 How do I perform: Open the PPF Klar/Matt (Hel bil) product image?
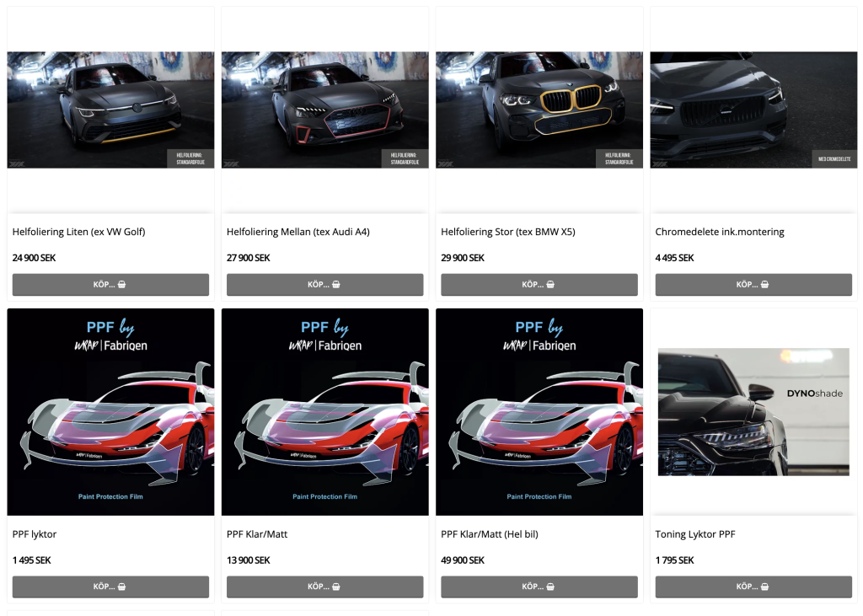[539, 412]
